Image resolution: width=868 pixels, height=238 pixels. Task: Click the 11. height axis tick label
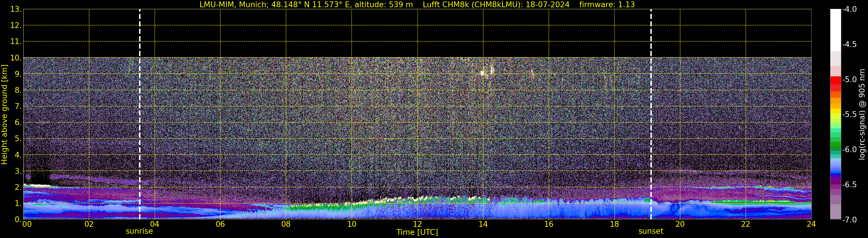pos(16,42)
